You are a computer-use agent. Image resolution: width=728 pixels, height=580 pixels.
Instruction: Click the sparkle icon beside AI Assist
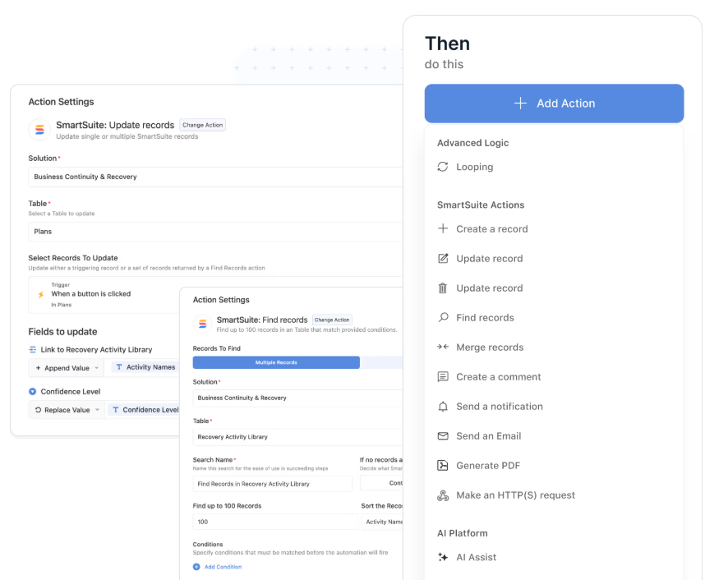(x=443, y=557)
